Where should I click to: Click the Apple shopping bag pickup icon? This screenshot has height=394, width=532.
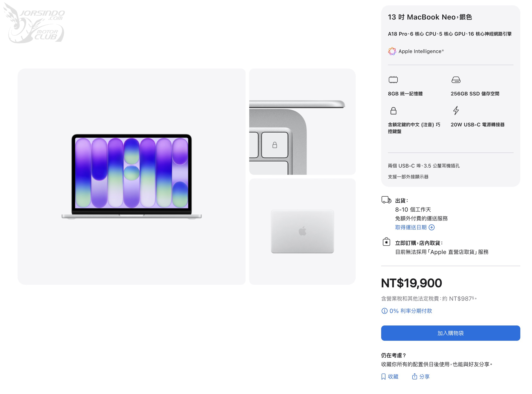[x=386, y=242]
